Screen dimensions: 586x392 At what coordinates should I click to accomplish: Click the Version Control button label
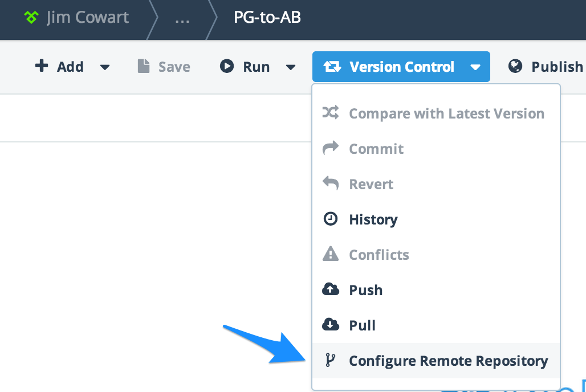point(402,67)
